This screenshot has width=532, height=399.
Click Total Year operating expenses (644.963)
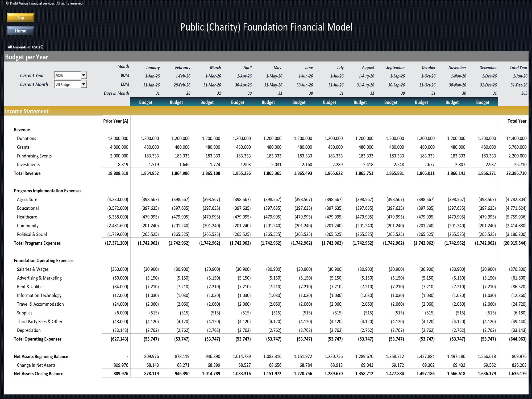coord(518,339)
